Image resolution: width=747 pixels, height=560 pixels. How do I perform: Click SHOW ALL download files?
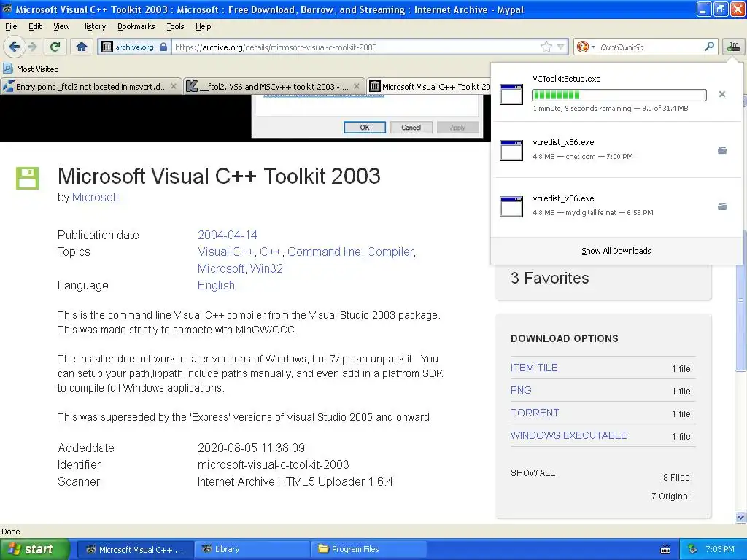click(x=533, y=472)
